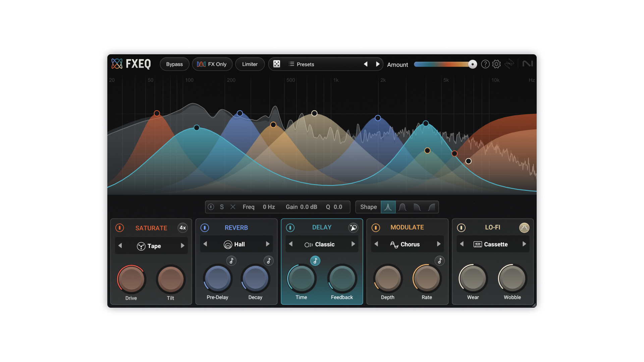The image size is (644, 362).
Task: Click the iZotope logo icon
Action: tap(509, 64)
